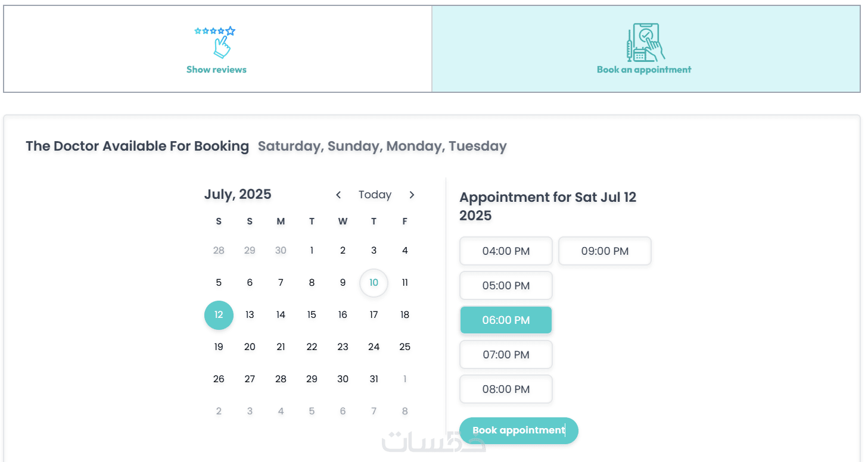
Task: Select July 27 on the calendar
Action: click(250, 379)
